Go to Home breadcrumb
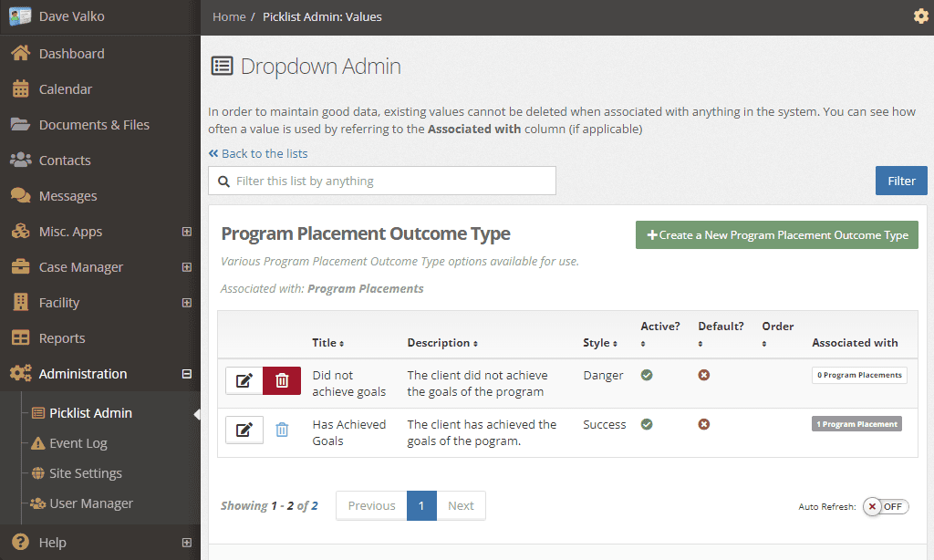The image size is (934, 560). (229, 16)
